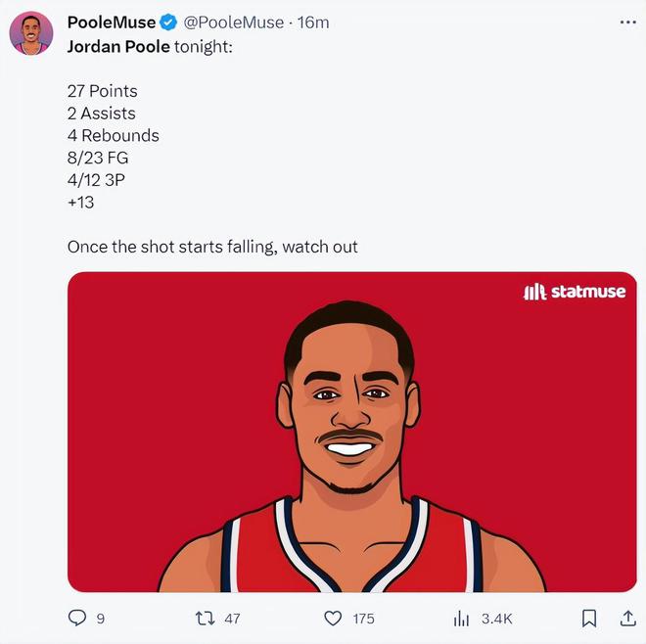Viewport: 646px width, 644px height.
Task: Click the like count 175
Action: click(363, 619)
